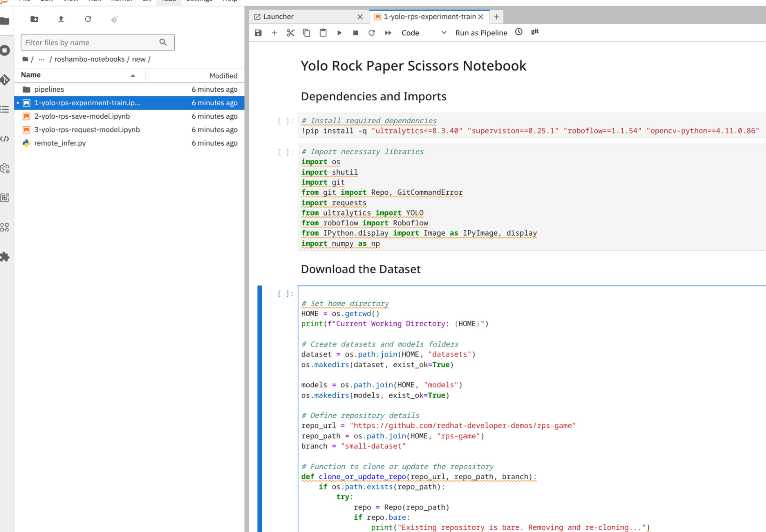The width and height of the screenshot is (766, 532).
Task: Click the Dependencies and Imports heading
Action: (x=373, y=96)
